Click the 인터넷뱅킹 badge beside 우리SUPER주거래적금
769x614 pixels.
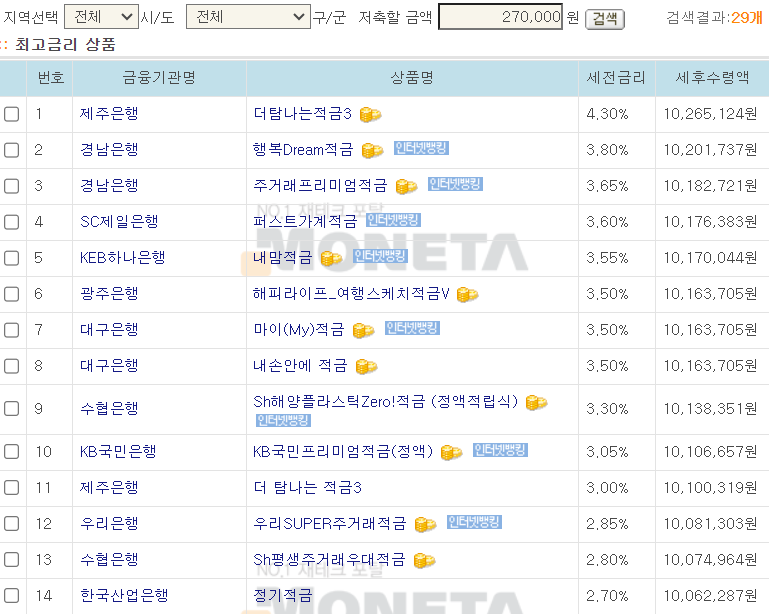[x=474, y=522]
